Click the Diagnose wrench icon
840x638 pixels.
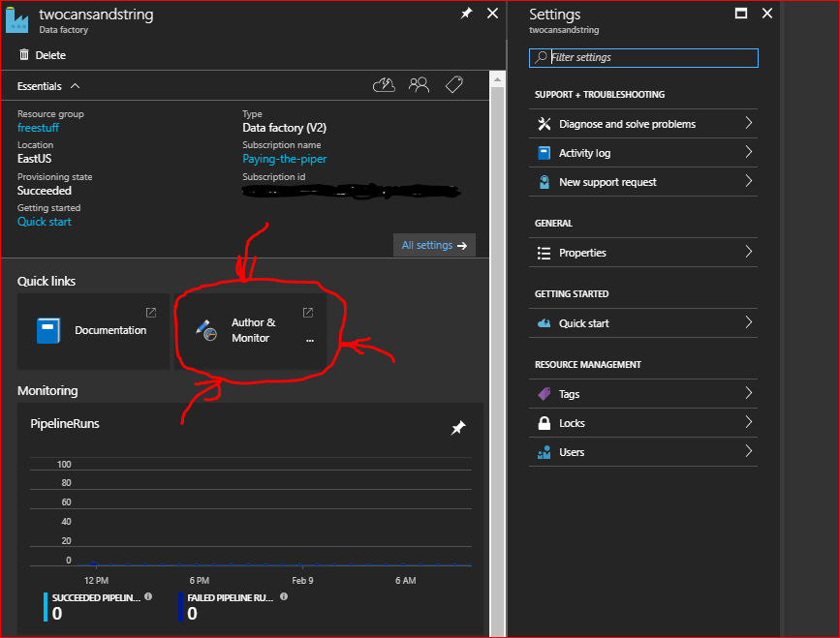(x=544, y=124)
